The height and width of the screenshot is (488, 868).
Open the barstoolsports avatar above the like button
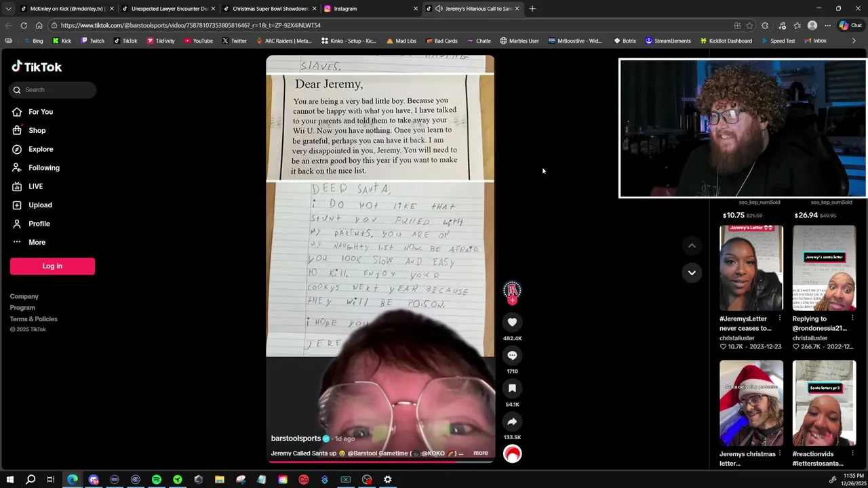(512, 291)
